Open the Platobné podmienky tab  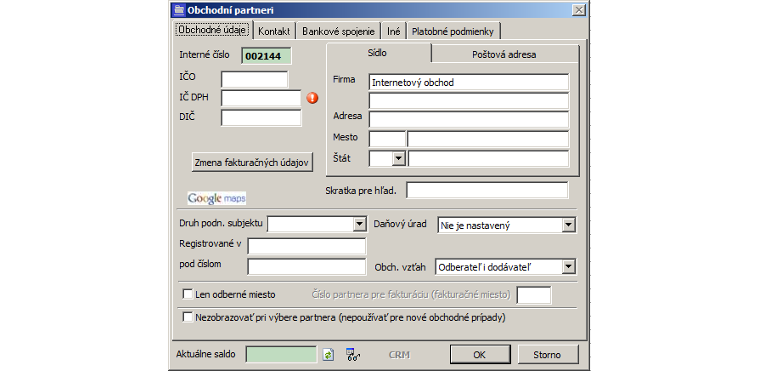(453, 31)
